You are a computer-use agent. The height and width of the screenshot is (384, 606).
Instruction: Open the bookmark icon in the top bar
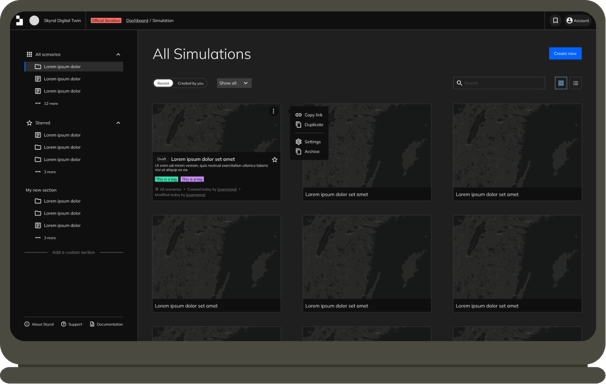(555, 20)
